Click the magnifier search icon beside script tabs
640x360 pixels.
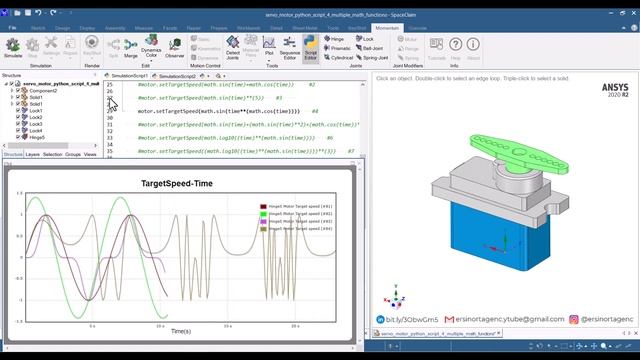(x=218, y=76)
